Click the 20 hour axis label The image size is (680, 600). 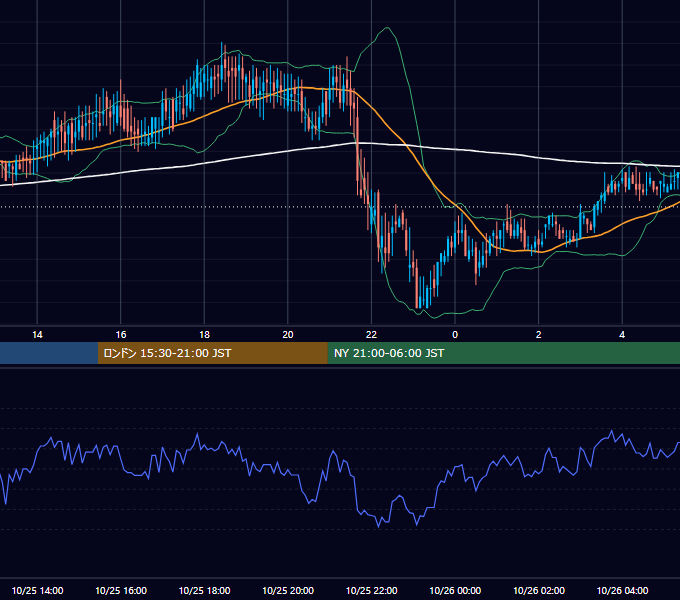[x=288, y=335]
